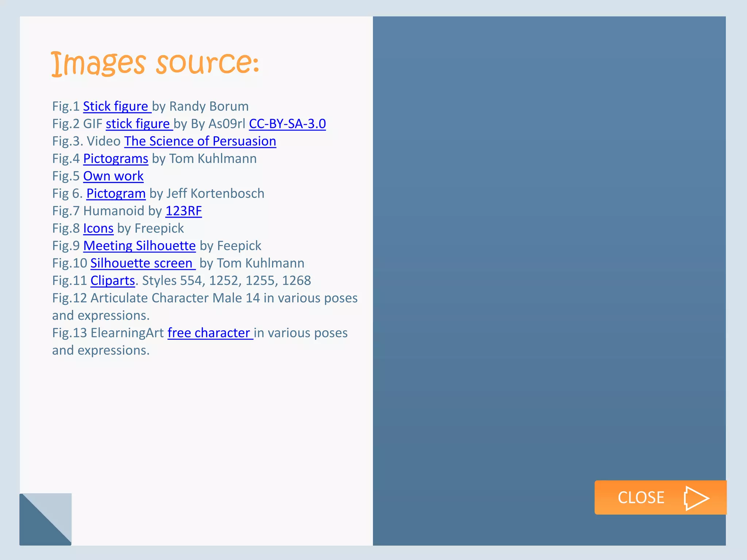Viewport: 747px width, 560px height.
Task: Click the arrow icon on CLOSE button
Action: [x=696, y=498]
